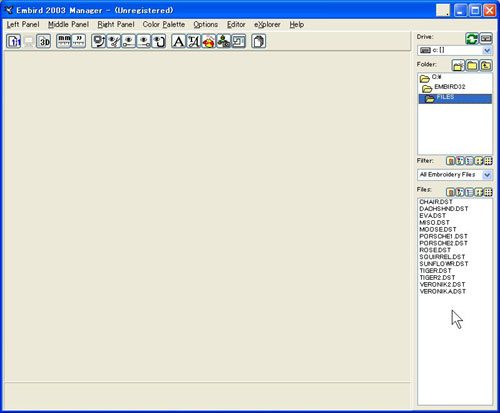The image size is (500, 413).
Task: Open the Left Panel menu
Action: [x=23, y=24]
